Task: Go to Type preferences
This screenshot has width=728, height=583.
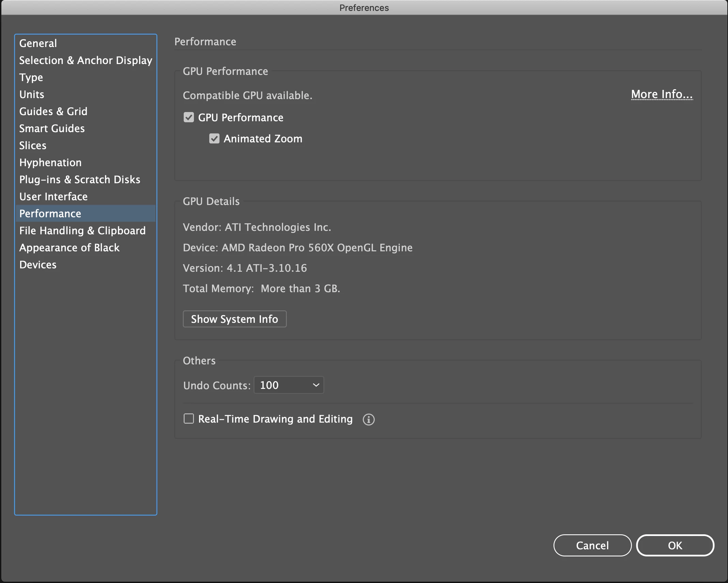Action: 31,77
